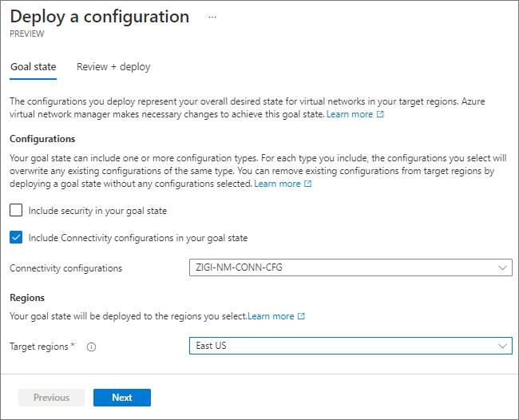The width and height of the screenshot is (519, 420).
Task: Click the Include Connectivity configurations label text
Action: coord(138,238)
